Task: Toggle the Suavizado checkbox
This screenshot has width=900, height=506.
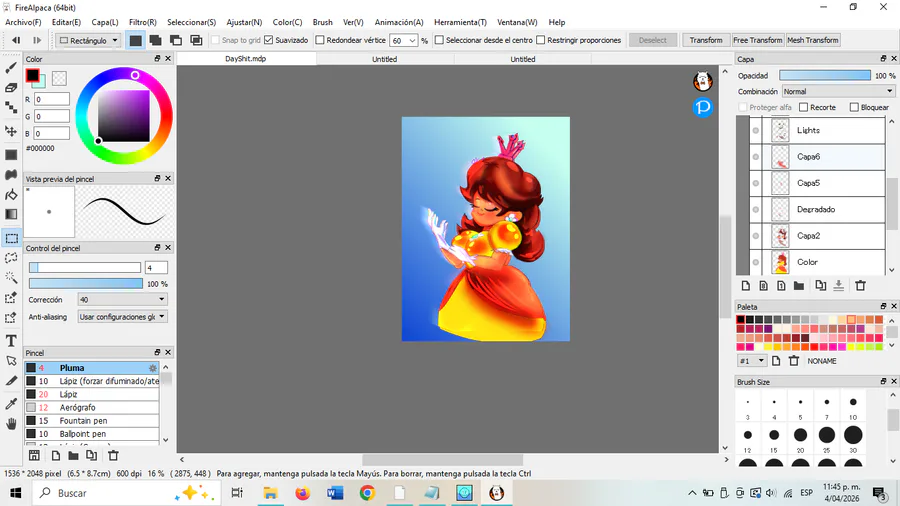Action: 269,40
